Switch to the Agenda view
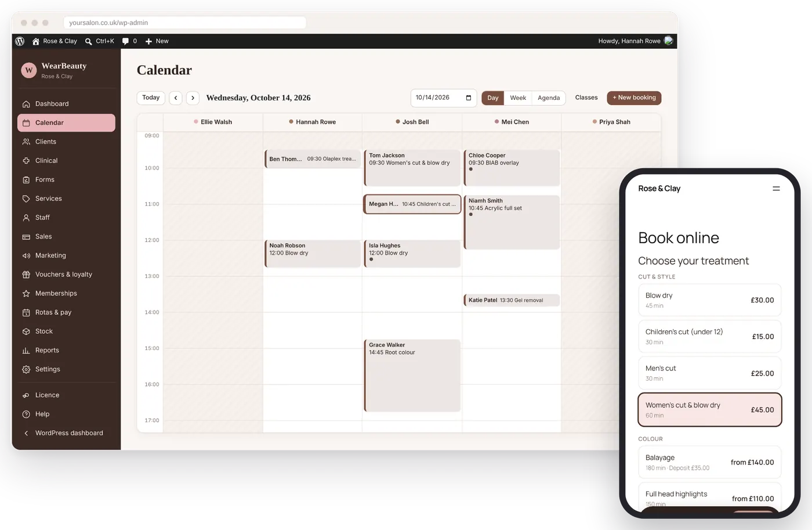Screen dimensions: 812x530 (549, 98)
